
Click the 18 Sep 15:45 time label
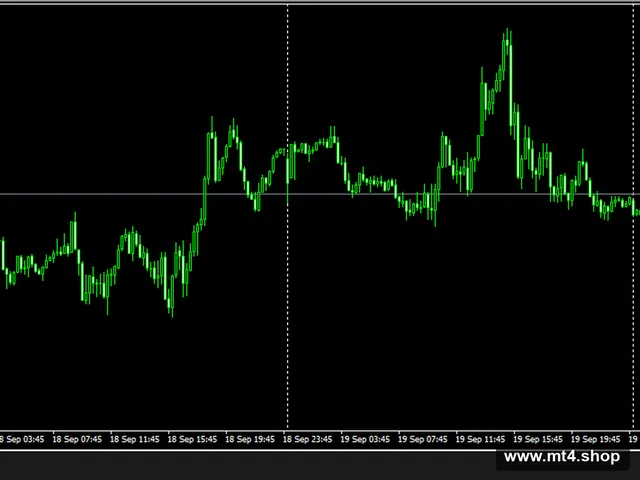click(x=192, y=440)
